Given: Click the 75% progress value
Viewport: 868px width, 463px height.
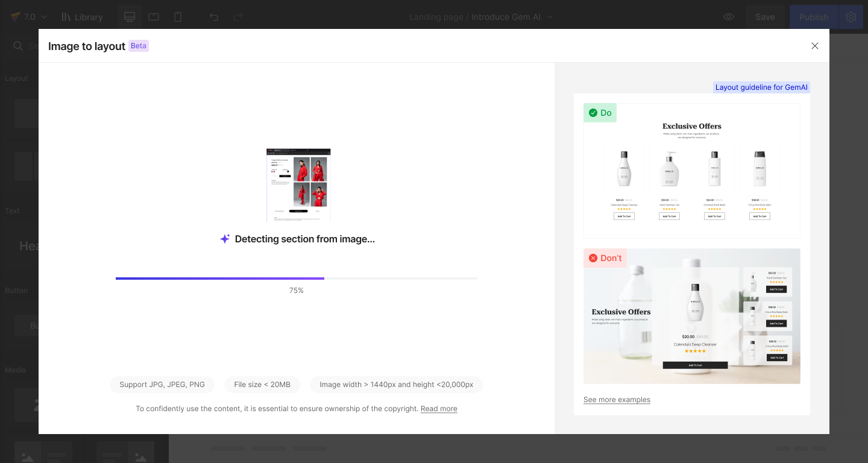Looking at the screenshot, I should coord(297,291).
